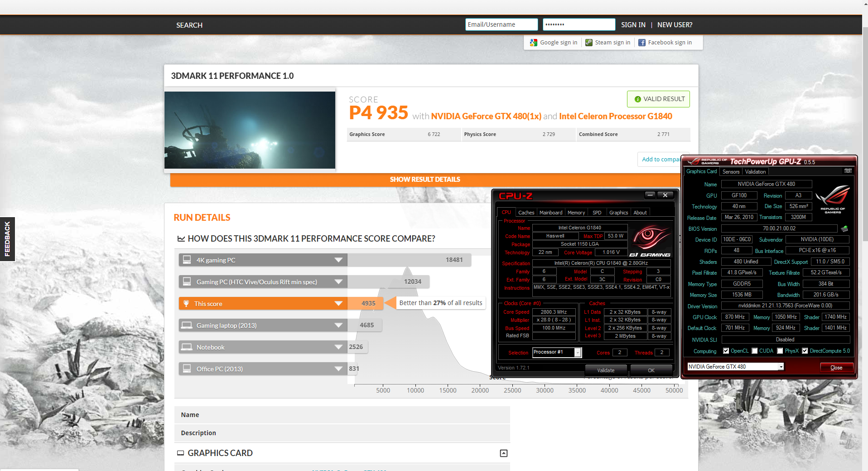Click the GPU-Z screenshot camera icon
Screen dimensions: 868x471
[848, 171]
